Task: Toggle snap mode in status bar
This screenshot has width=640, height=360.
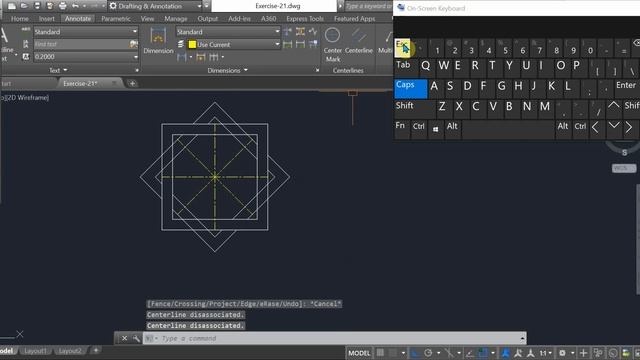Action: click(393, 353)
